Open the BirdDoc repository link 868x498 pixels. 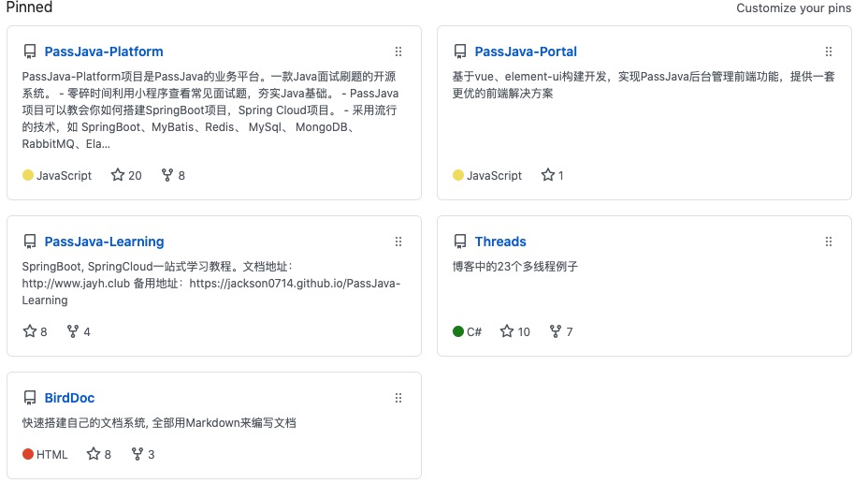(x=69, y=398)
